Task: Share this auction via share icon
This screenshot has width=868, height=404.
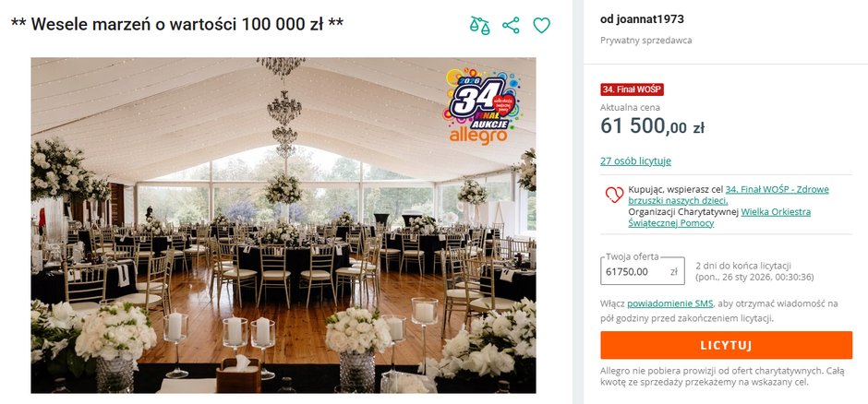Action: point(511,25)
